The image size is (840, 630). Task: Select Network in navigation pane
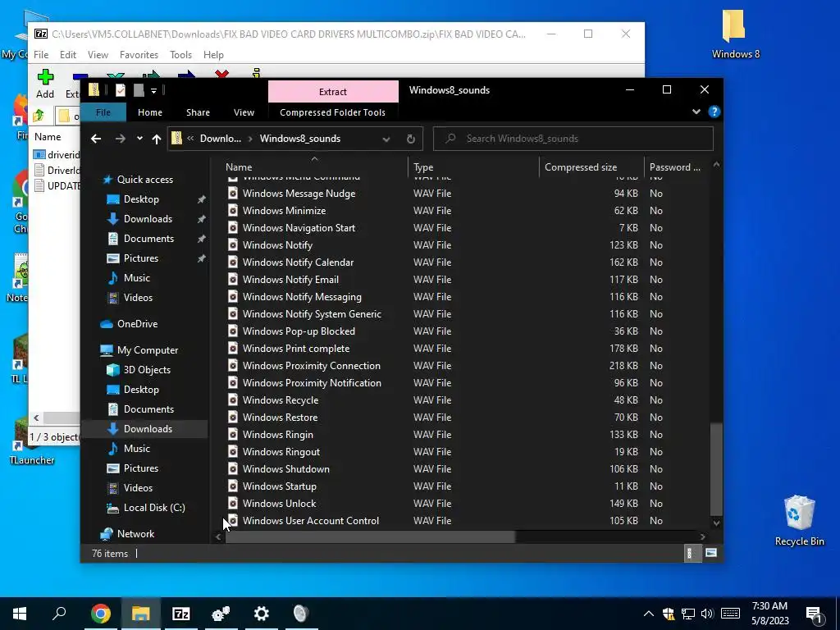point(135,533)
